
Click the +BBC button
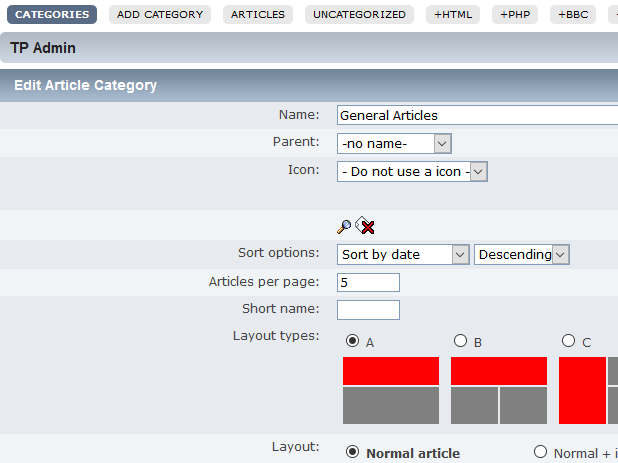[573, 15]
